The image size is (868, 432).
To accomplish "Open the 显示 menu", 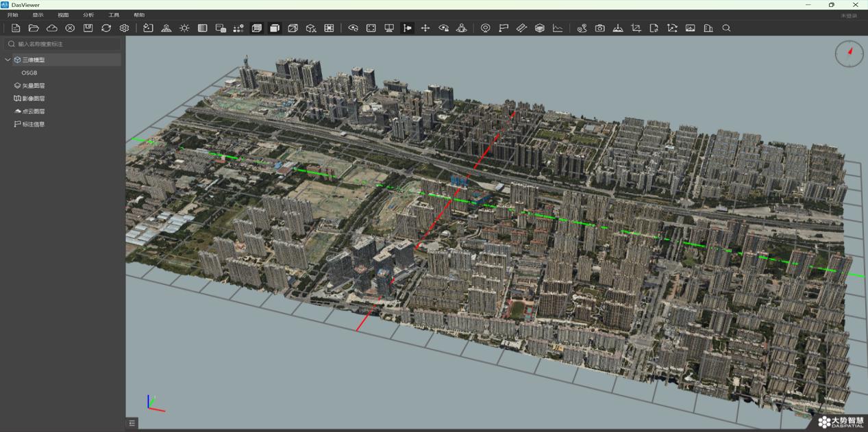I will (x=38, y=15).
